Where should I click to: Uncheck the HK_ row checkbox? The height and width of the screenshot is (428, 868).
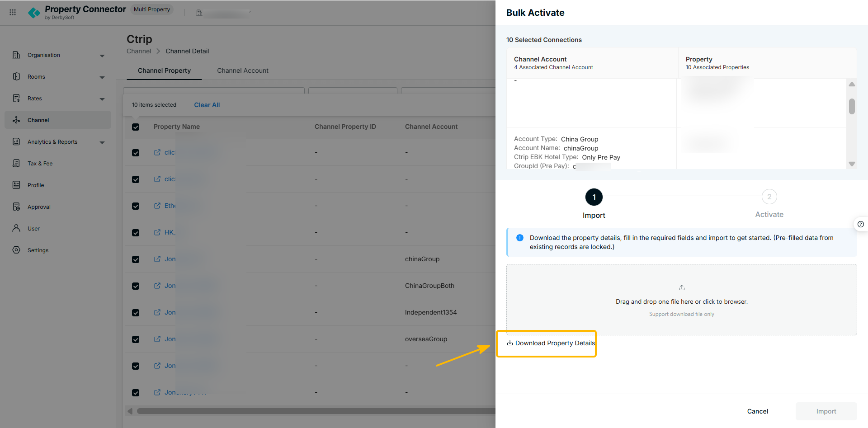click(136, 233)
